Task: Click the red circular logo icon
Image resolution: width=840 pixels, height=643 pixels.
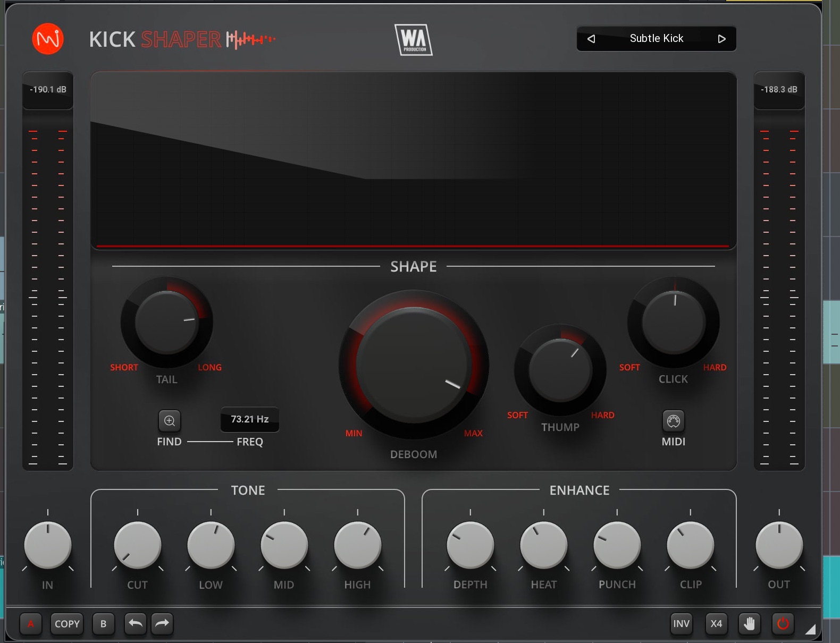Action: 48,39
